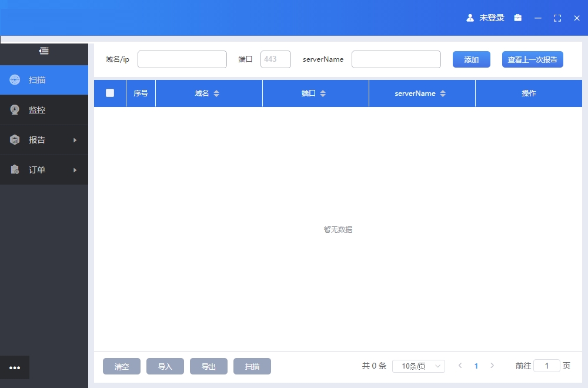
Task: Open the 10条/页 page size dropdown
Action: click(419, 366)
